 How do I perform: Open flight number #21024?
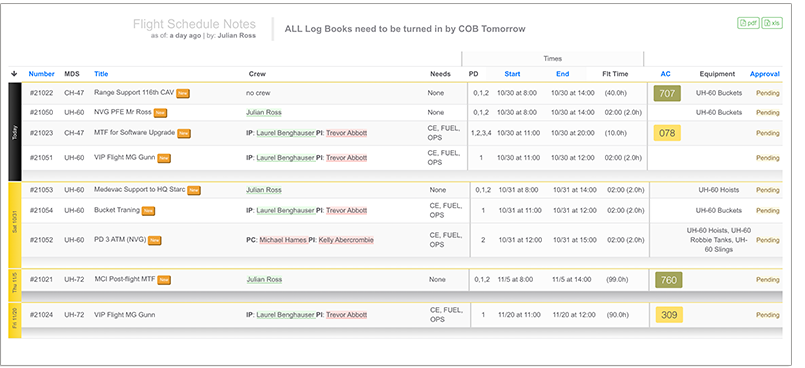tap(41, 315)
